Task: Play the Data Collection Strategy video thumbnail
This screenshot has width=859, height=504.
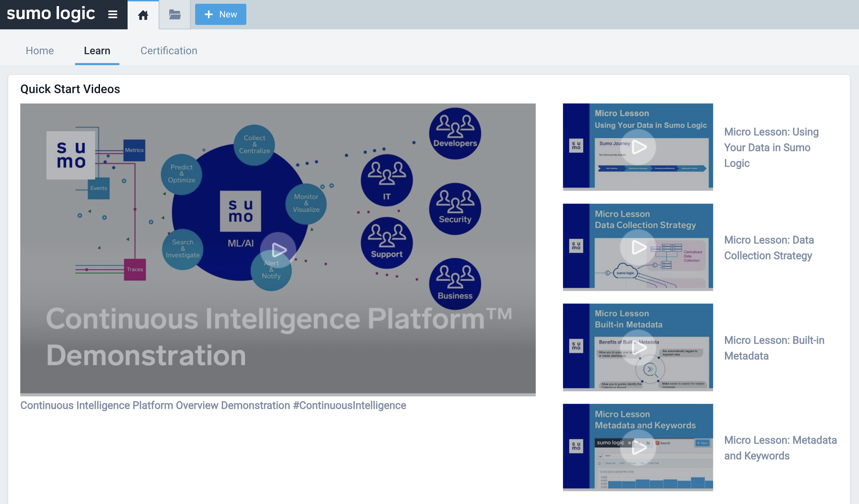Action: pyautogui.click(x=638, y=247)
